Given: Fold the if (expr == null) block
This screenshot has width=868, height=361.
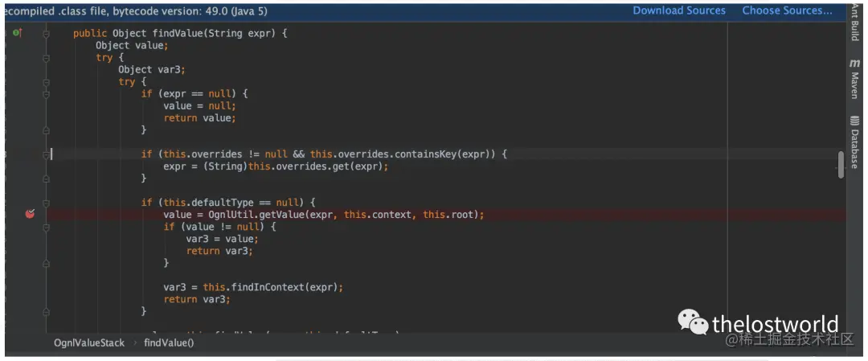Looking at the screenshot, I should 47,94.
